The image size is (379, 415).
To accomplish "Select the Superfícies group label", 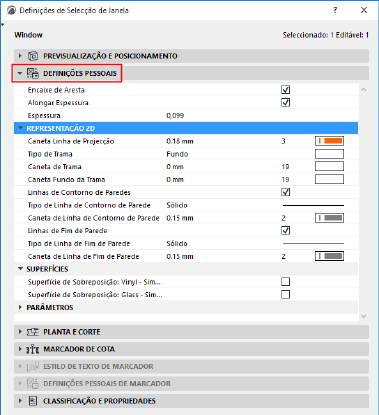I will click(47, 269).
